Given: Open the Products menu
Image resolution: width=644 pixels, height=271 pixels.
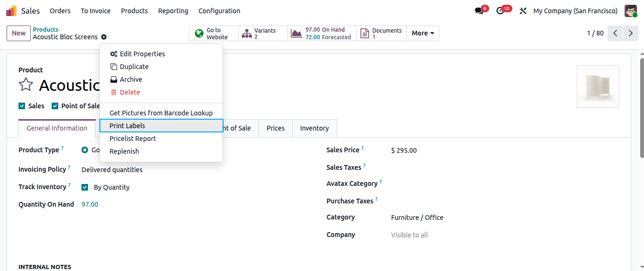Looking at the screenshot, I should click(x=134, y=11).
